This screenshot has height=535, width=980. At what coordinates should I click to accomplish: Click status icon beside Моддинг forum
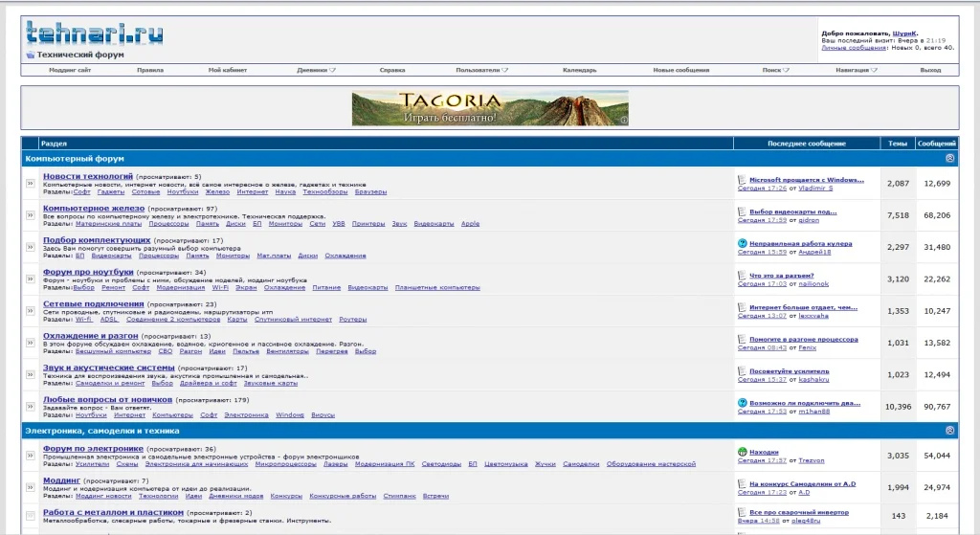pyautogui.click(x=30, y=487)
